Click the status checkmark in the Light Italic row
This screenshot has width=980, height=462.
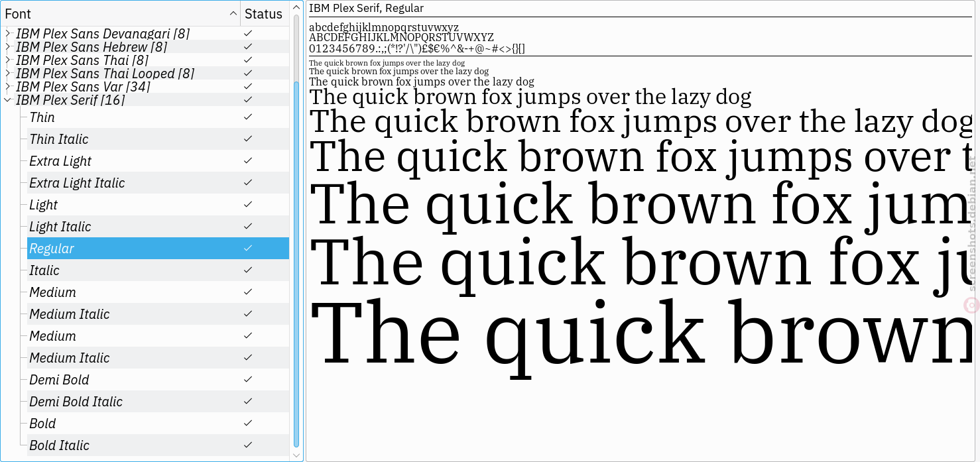pos(248,226)
